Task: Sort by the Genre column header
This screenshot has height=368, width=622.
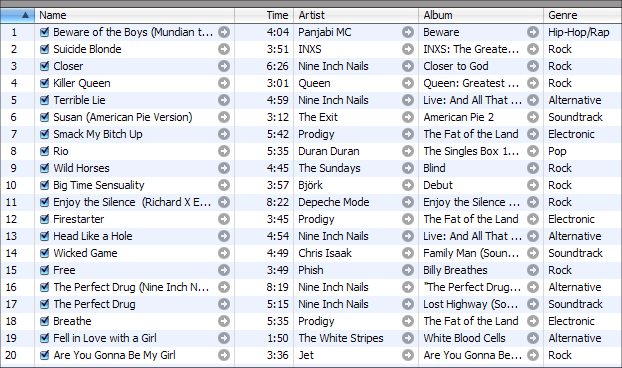Action: pos(582,15)
